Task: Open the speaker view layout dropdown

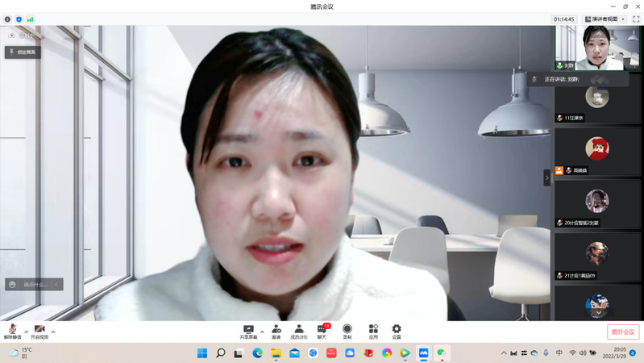Action: [605, 19]
